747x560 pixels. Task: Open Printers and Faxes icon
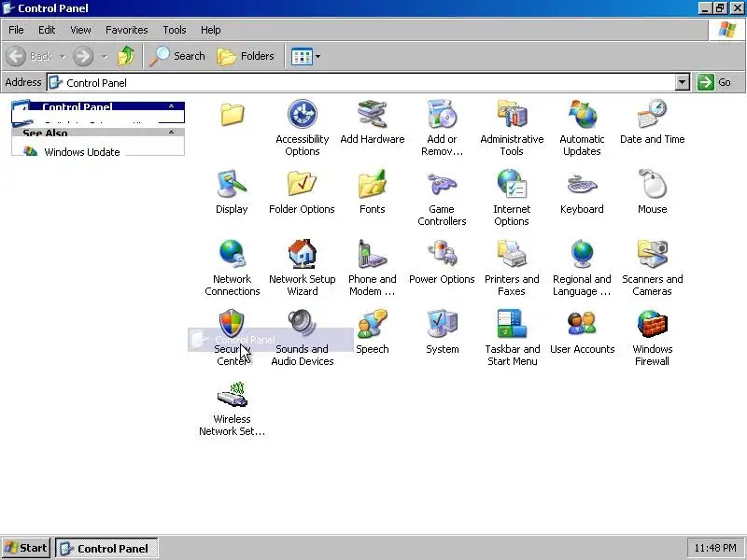tap(512, 254)
